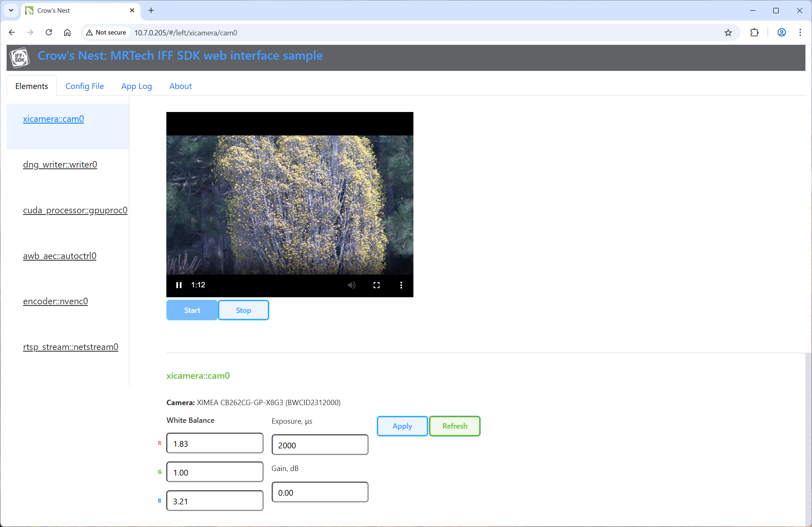This screenshot has width=812, height=527.
Task: Switch to the Config File tab
Action: (84, 86)
